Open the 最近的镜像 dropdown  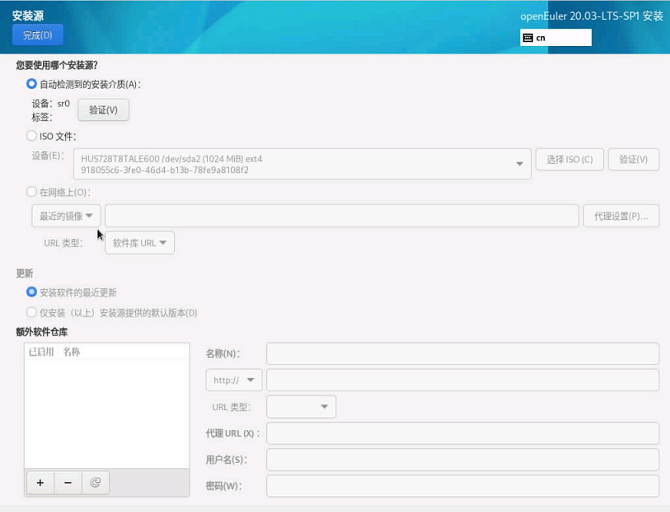click(x=66, y=216)
